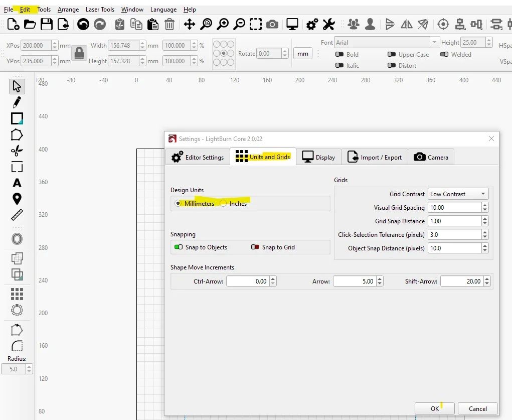Toggle the Welded switch
The width and height of the screenshot is (512, 420).
[x=444, y=54]
